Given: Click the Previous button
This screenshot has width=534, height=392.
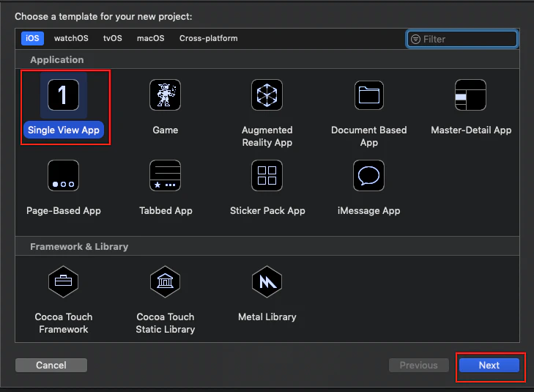Looking at the screenshot, I should [418, 365].
